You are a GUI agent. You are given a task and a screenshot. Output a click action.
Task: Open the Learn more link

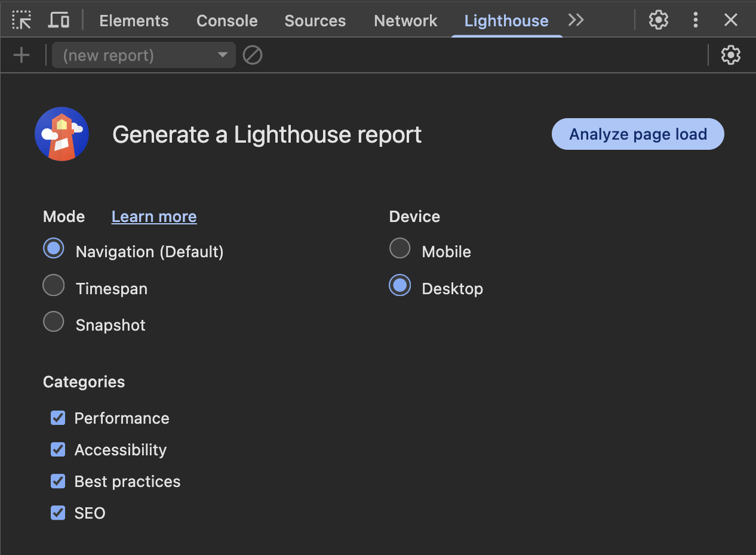click(x=154, y=217)
